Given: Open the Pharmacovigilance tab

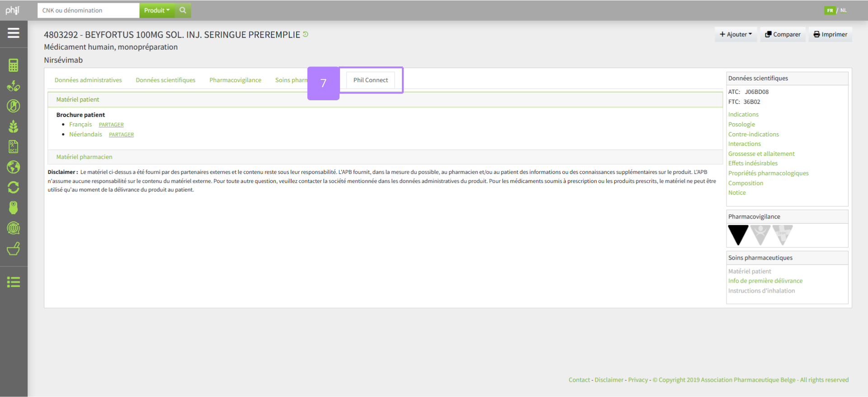Looking at the screenshot, I should click(x=235, y=80).
